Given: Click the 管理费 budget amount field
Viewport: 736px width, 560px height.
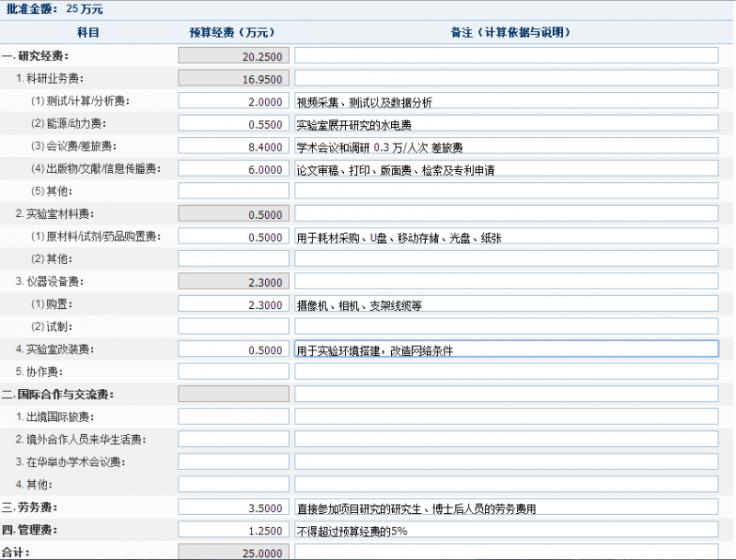Looking at the screenshot, I should click(234, 530).
